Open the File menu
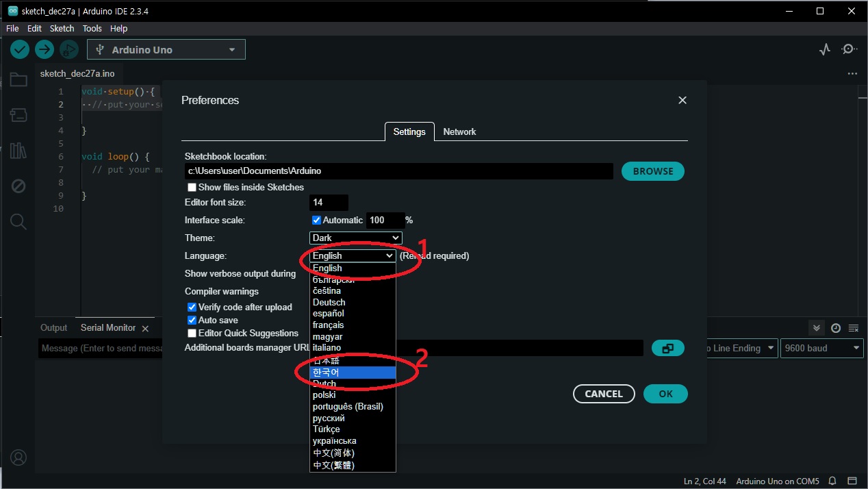The image size is (868, 489). (12, 29)
